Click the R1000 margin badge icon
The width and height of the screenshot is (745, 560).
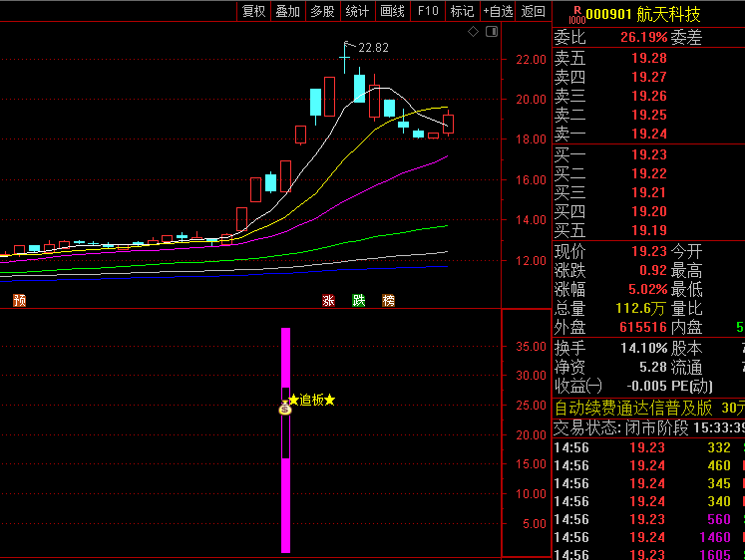point(574,14)
